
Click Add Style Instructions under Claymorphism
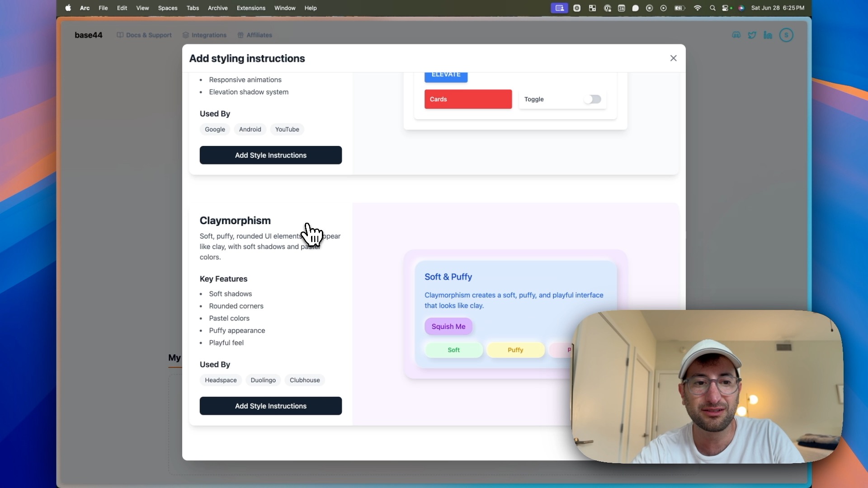coord(270,406)
